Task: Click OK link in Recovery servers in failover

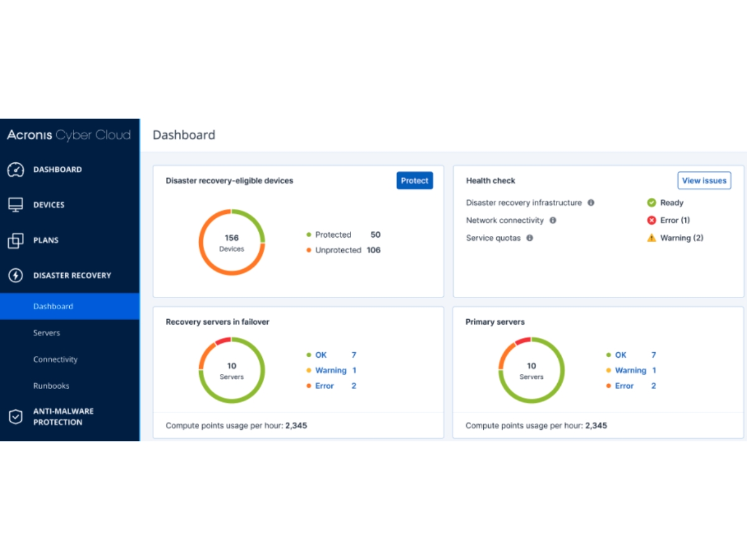Action: click(x=321, y=355)
